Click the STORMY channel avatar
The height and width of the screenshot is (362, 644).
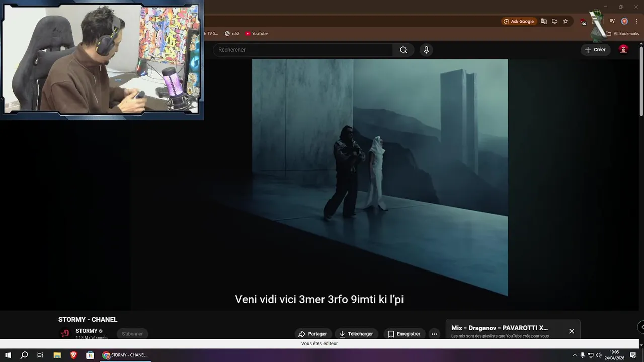pyautogui.click(x=65, y=333)
